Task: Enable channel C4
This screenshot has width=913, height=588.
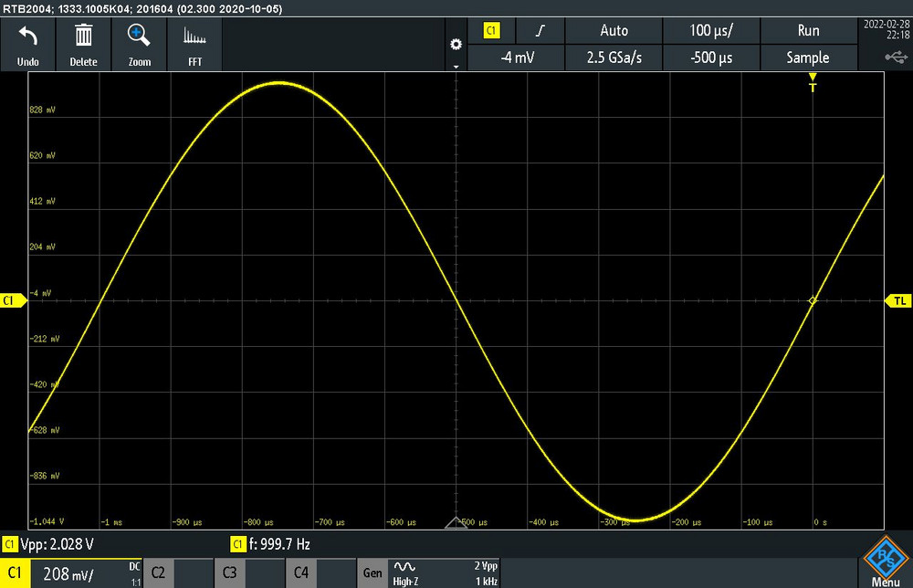Action: click(301, 572)
